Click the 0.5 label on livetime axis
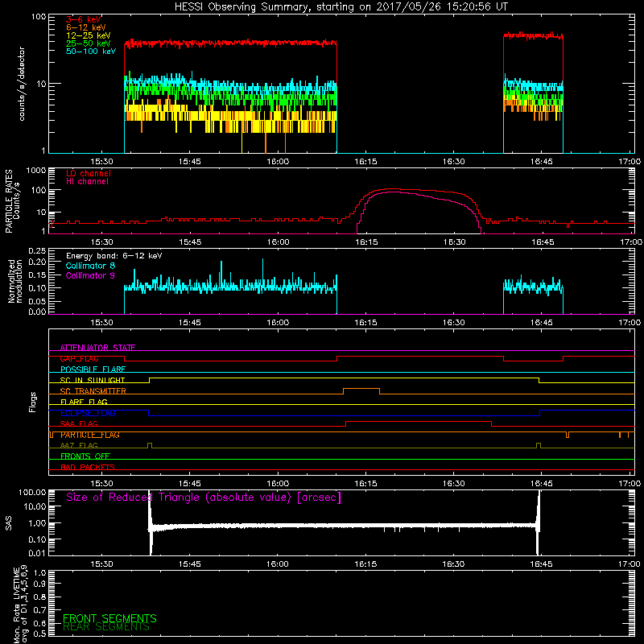Viewport: 644px width, 644px height. click(39, 634)
